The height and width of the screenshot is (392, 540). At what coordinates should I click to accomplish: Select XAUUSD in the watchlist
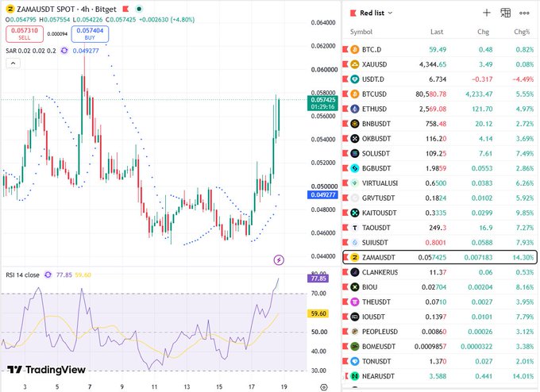click(x=439, y=64)
